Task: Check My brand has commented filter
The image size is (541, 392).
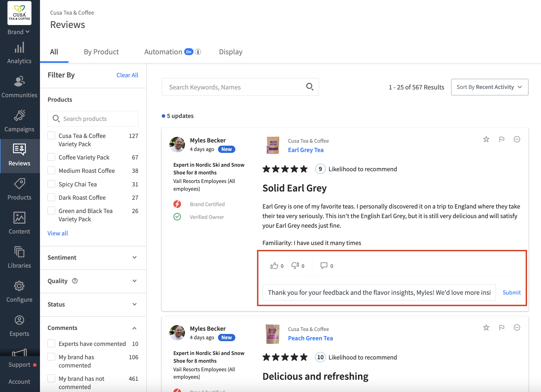Action: click(51, 357)
